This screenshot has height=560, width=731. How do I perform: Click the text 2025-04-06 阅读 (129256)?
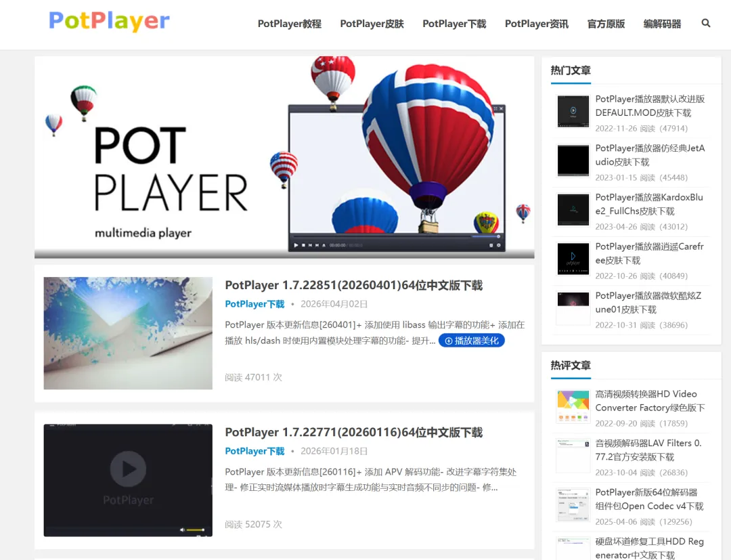[644, 522]
